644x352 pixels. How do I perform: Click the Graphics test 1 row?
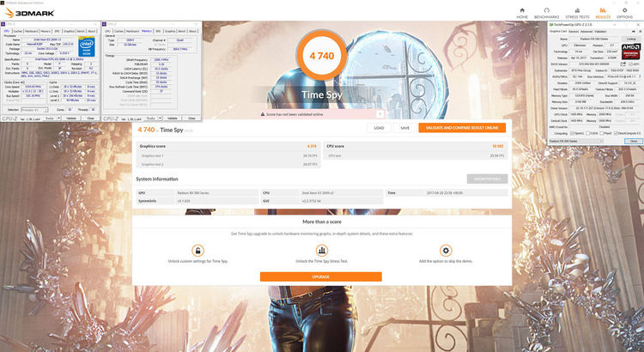pyautogui.click(x=228, y=156)
